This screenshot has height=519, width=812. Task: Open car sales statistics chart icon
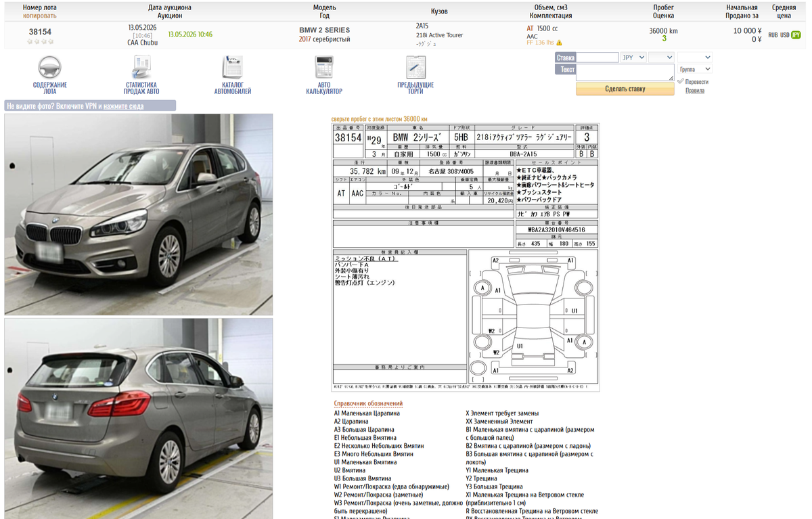(x=142, y=67)
